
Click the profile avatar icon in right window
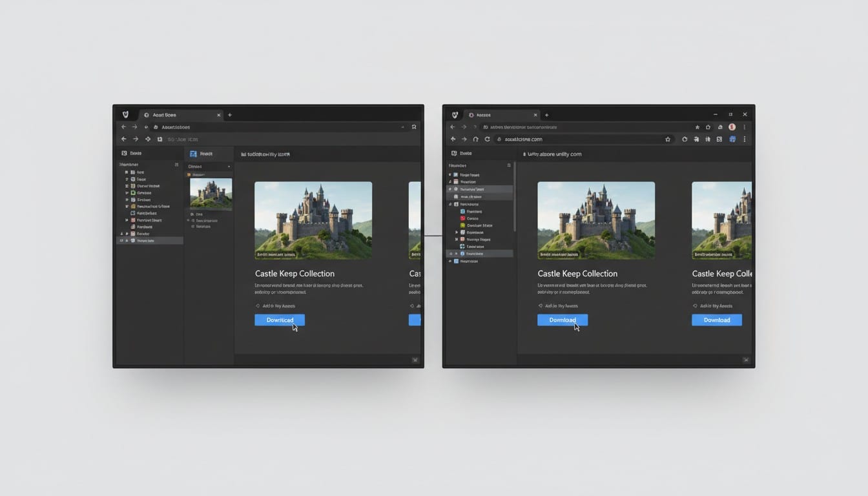click(x=732, y=127)
